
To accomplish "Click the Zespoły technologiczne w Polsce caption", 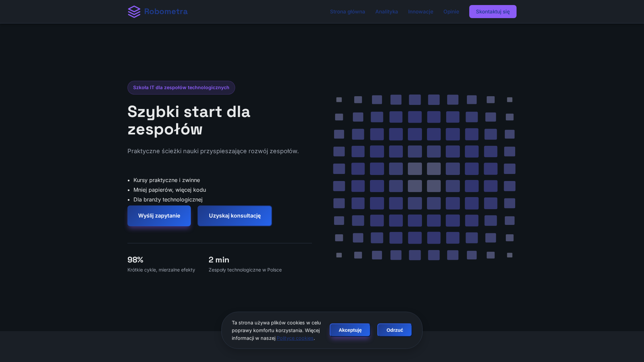I will coord(245,270).
